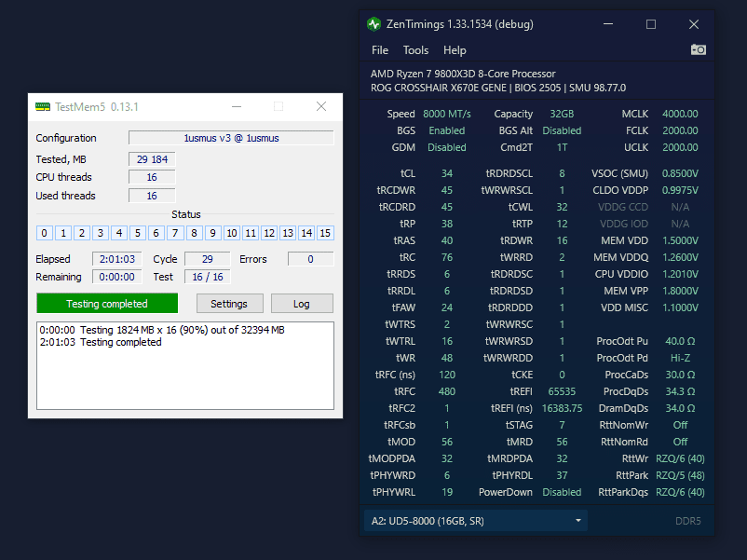
Task: Click the processor name AMD Ryzen 7 9800X3D
Action: pos(463,74)
